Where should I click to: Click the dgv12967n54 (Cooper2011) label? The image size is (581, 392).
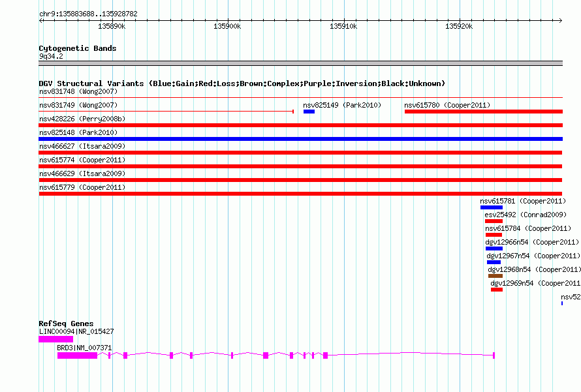533,256
